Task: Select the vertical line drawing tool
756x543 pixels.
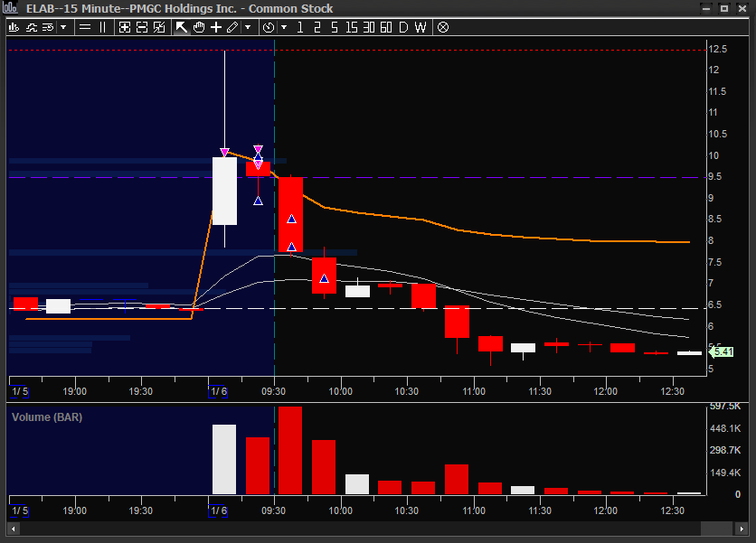Action: click(x=103, y=27)
